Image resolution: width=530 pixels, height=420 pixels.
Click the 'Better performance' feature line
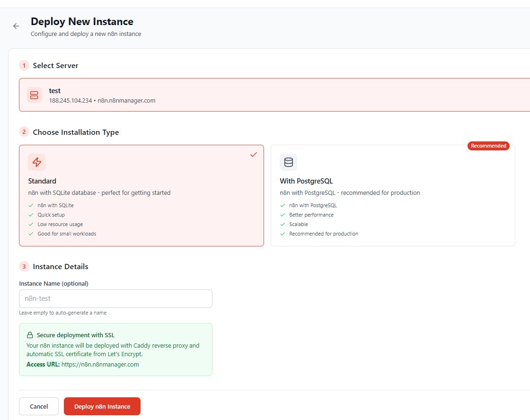click(x=311, y=215)
